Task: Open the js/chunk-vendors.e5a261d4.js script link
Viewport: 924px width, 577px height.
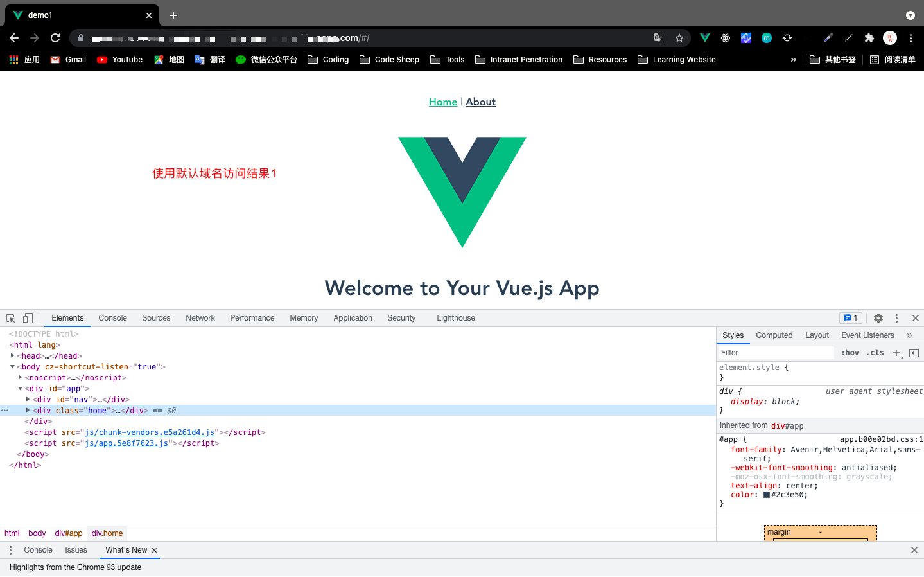Action: pyautogui.click(x=150, y=432)
